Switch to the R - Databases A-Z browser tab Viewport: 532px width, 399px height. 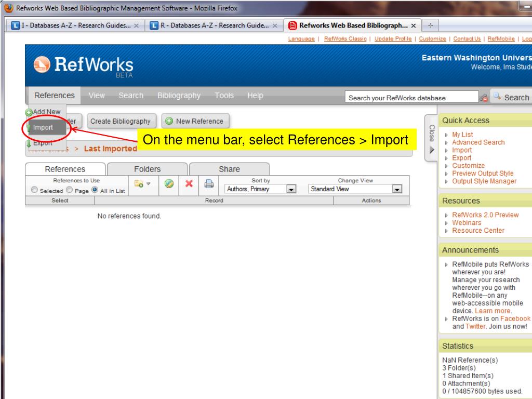coord(214,25)
